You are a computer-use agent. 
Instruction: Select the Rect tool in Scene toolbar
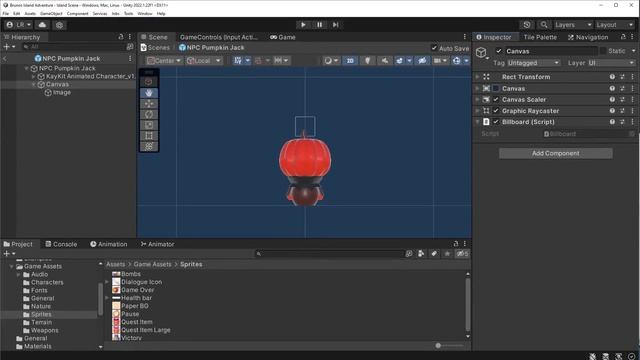(149, 136)
